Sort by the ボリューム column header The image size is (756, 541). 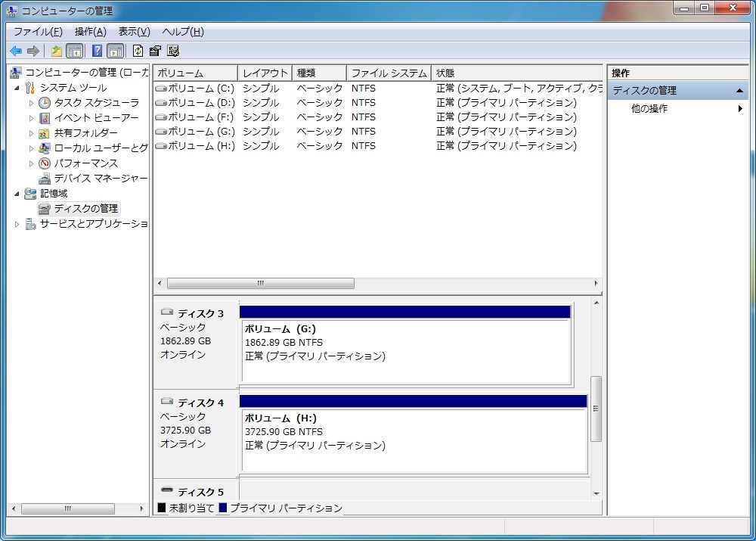click(195, 73)
